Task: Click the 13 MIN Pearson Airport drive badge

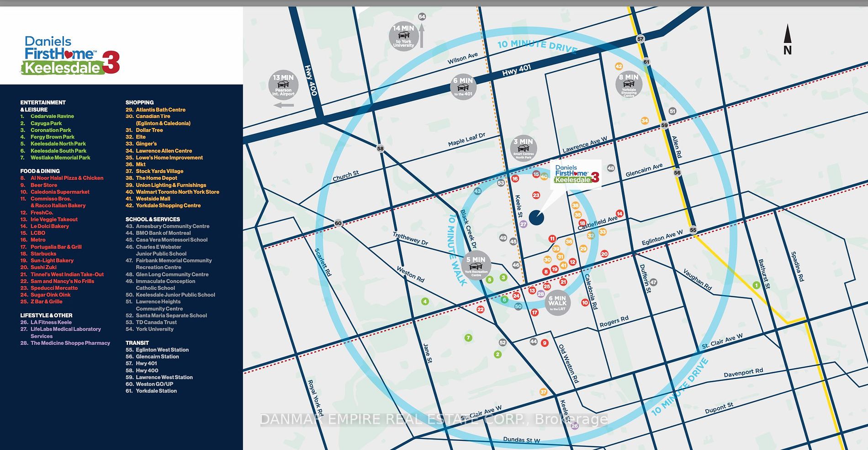Action: [x=283, y=85]
